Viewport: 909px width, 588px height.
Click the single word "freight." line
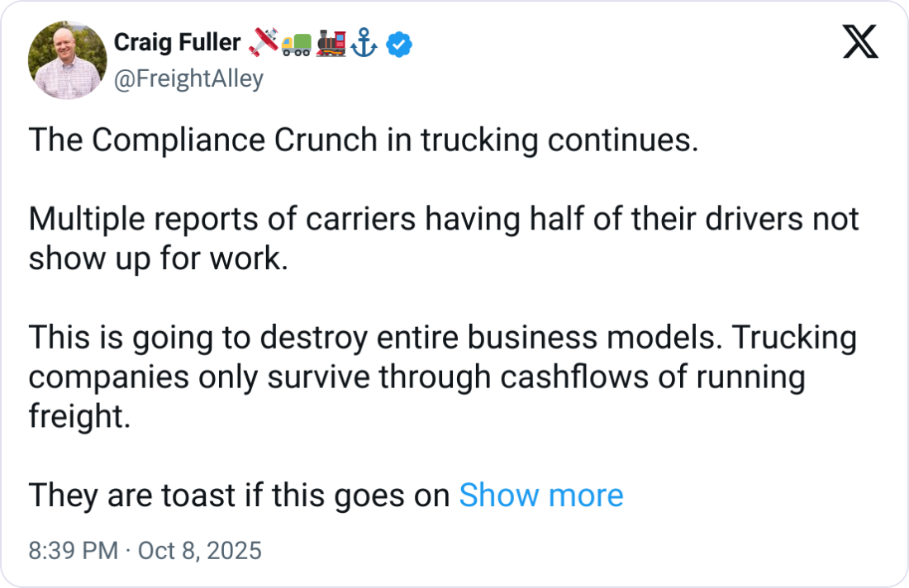click(x=79, y=415)
